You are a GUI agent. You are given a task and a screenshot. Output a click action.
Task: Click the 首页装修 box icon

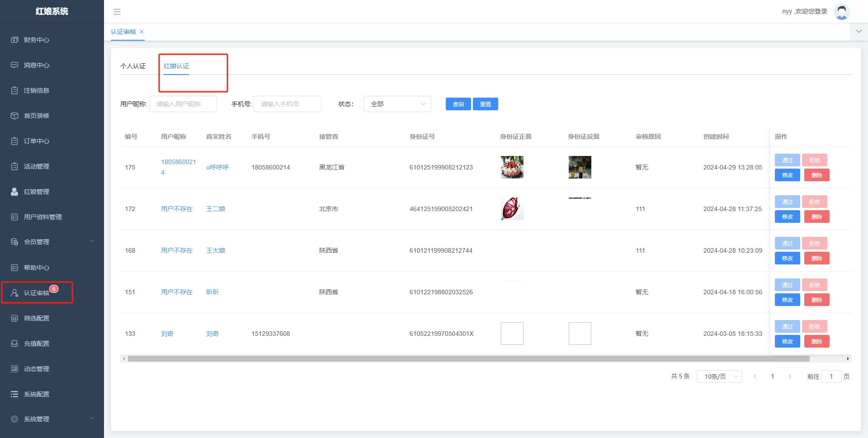coord(14,116)
